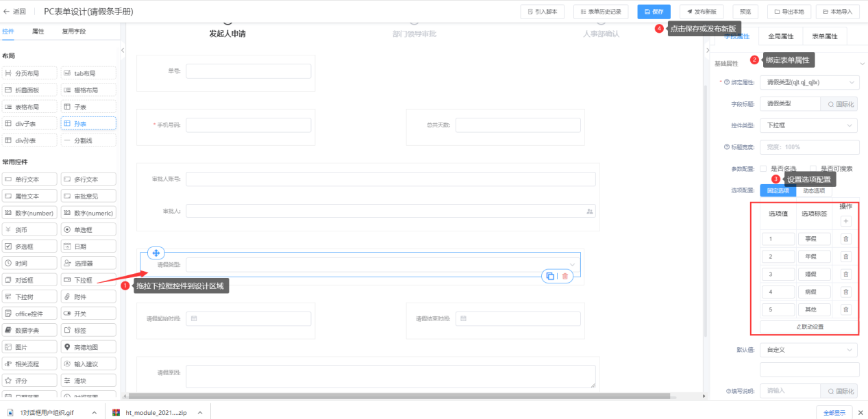The width and height of the screenshot is (868, 419).
Task: Switch to the 复用字段 tab
Action: (x=74, y=31)
